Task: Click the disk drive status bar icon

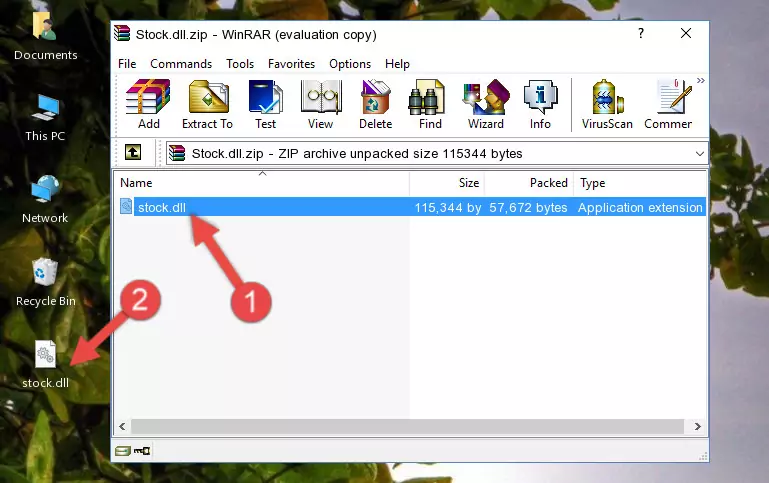Action: 123,451
